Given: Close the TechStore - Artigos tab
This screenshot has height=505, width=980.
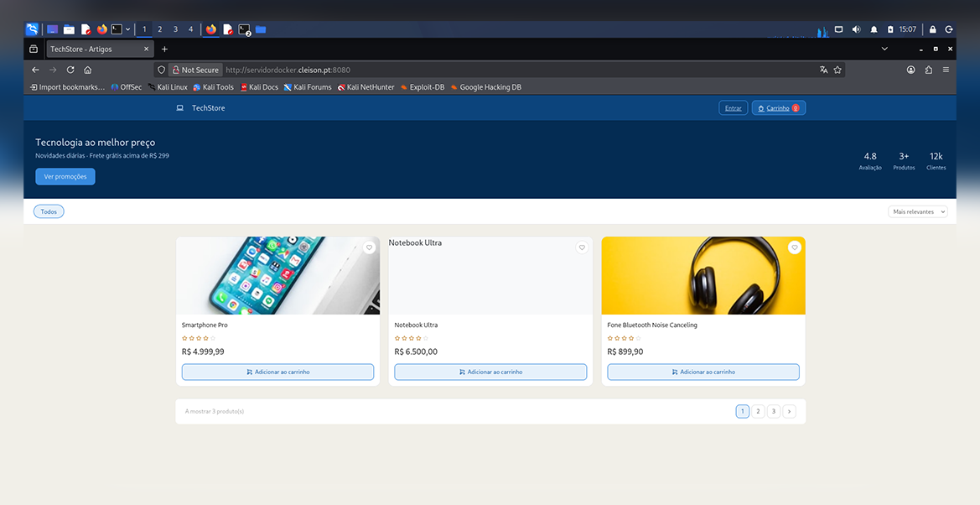Looking at the screenshot, I should click(x=146, y=49).
